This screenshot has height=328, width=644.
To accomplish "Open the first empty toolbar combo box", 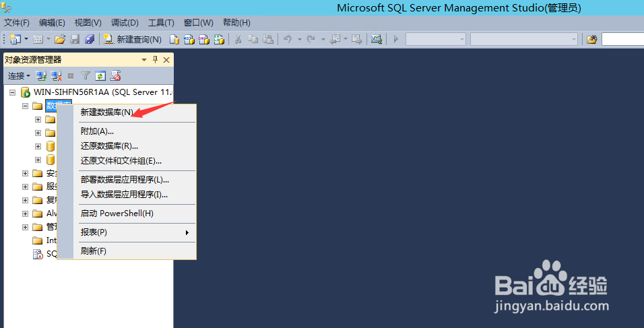I will (x=435, y=40).
